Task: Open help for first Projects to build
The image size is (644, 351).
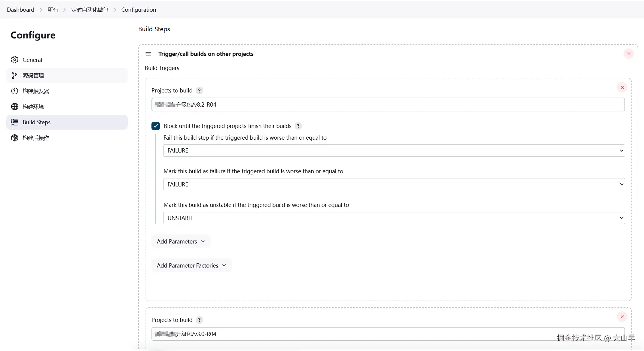Action: click(199, 91)
